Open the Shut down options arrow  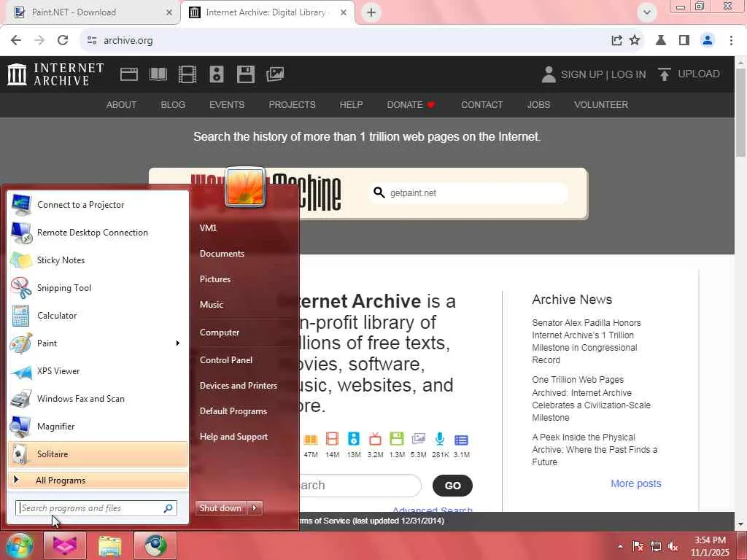click(x=255, y=508)
